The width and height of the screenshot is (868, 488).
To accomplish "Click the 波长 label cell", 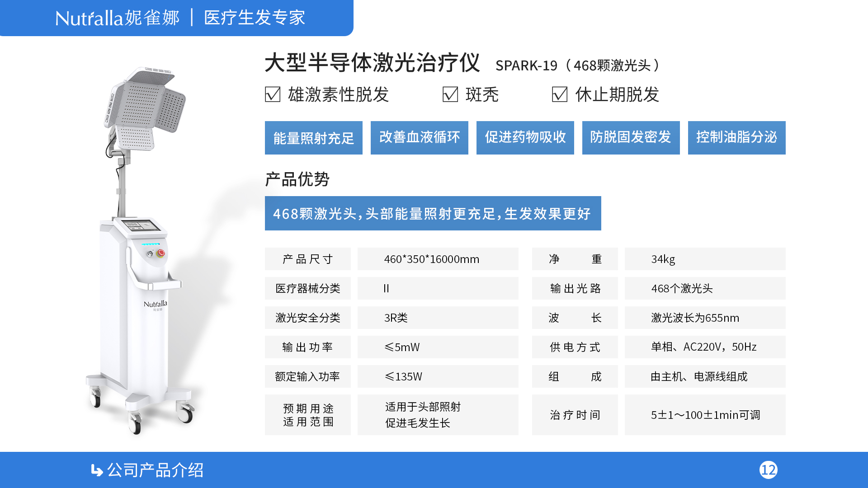I will pos(575,318).
